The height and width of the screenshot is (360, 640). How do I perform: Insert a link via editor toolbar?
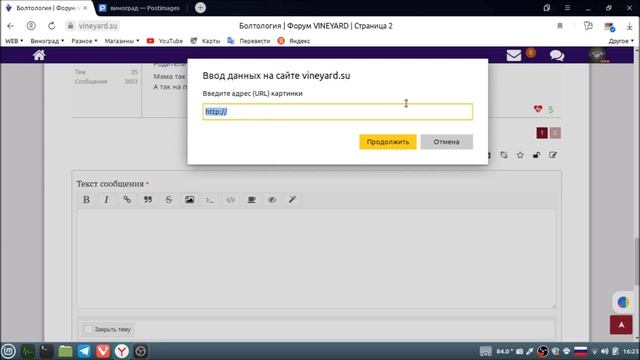tap(127, 200)
